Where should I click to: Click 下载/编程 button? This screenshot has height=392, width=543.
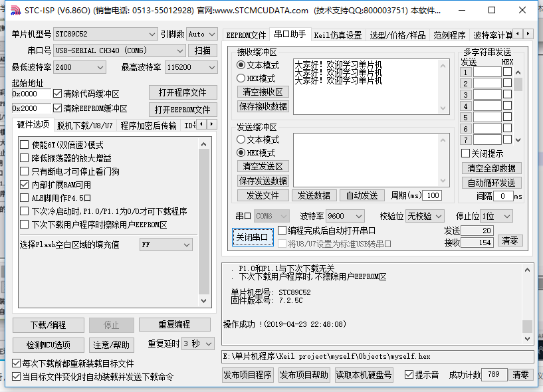48,325
